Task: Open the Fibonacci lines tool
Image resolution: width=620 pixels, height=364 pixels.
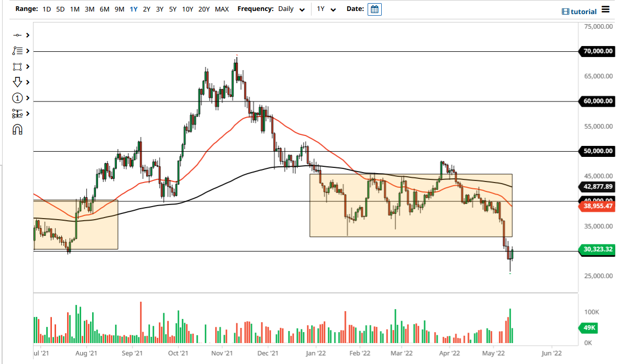Action: (x=17, y=51)
